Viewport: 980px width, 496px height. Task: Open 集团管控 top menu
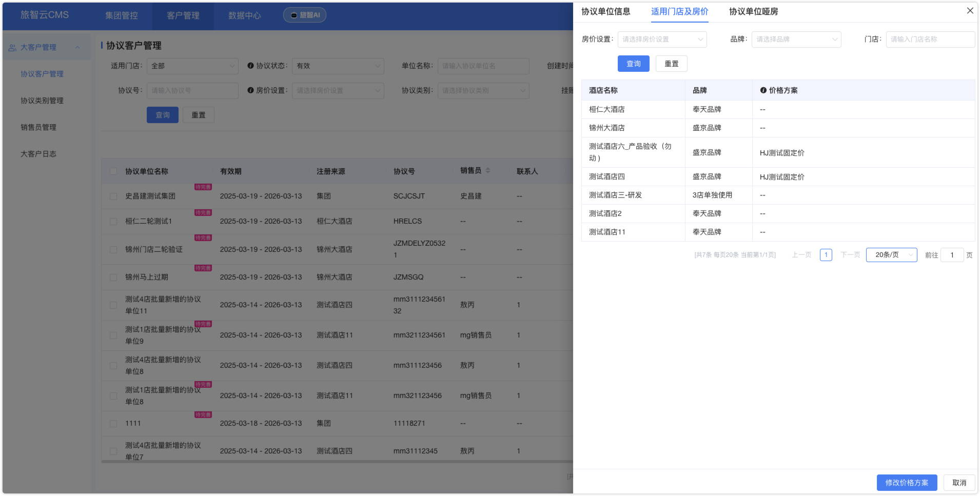point(122,15)
